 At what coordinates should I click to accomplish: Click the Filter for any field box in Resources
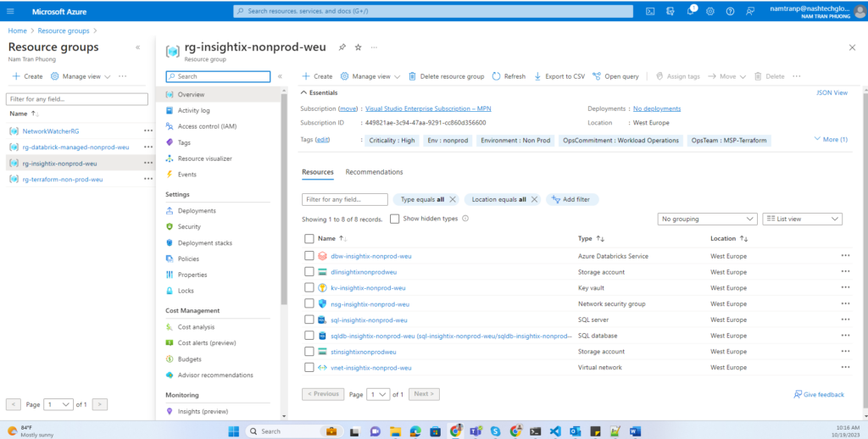pos(343,199)
